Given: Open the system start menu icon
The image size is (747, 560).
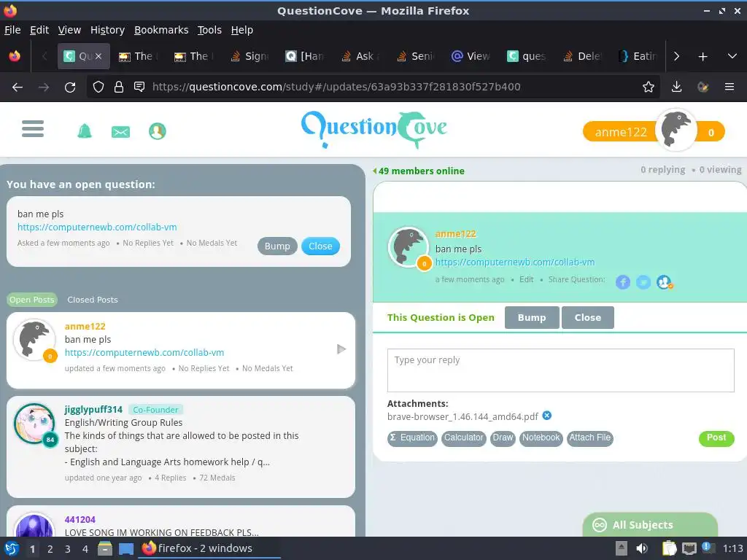Looking at the screenshot, I should coord(12,548).
